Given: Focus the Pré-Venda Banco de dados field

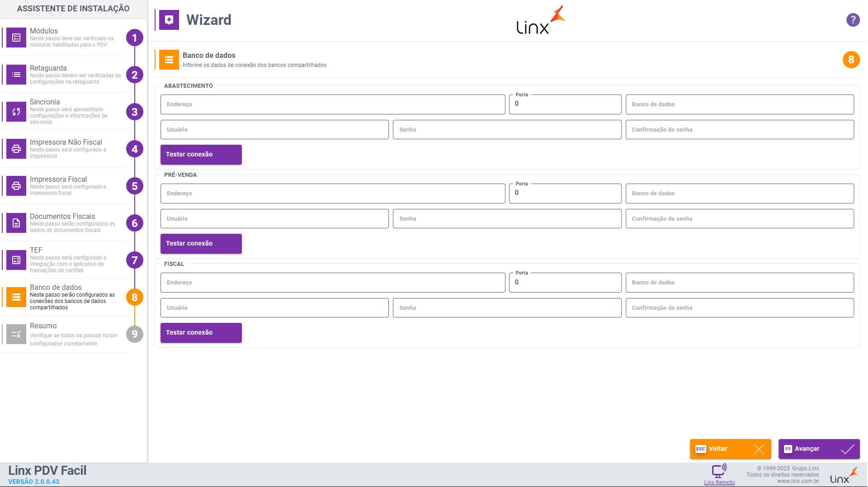Looking at the screenshot, I should coord(740,194).
